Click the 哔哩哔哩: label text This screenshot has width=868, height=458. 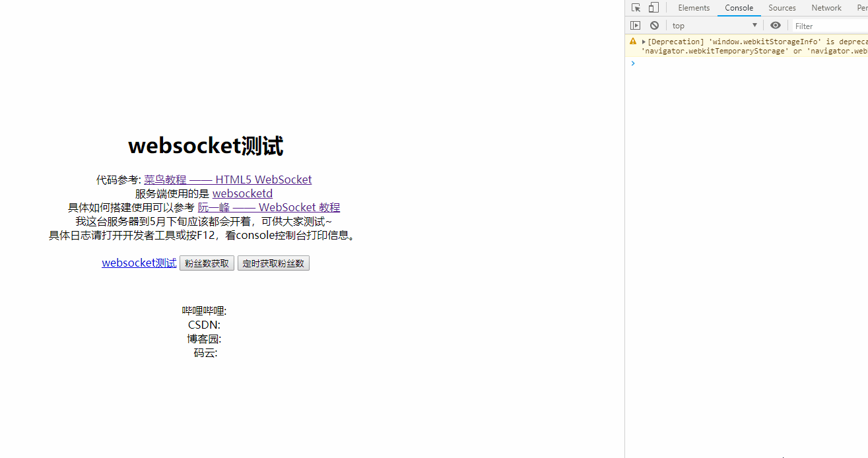click(204, 311)
